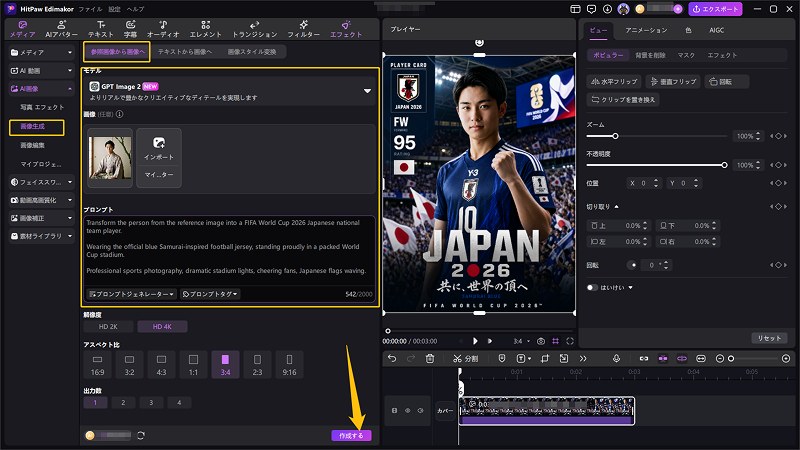Click the user avatar icon in title bar
The height and width of the screenshot is (450, 800).
(623, 9)
